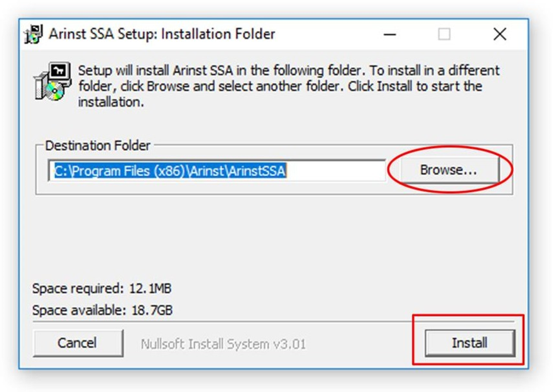
Task: Open the system menu via the title bar installer icon
Action: tap(34, 35)
